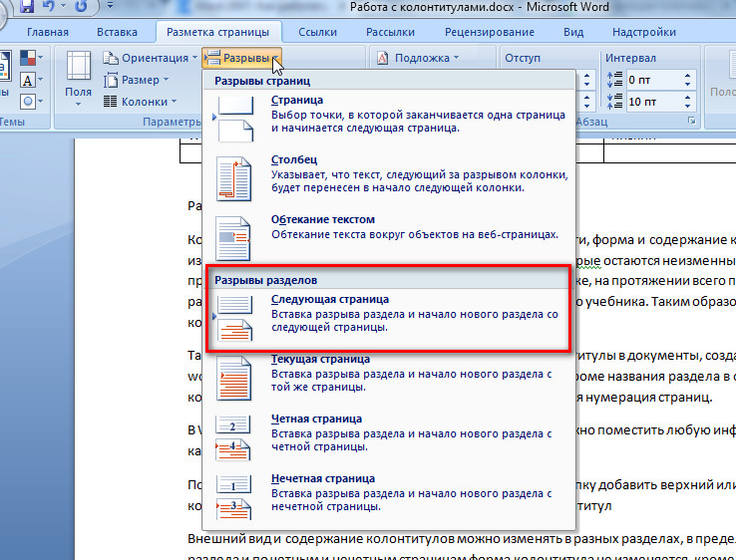Select the Страница page break option

(x=389, y=119)
